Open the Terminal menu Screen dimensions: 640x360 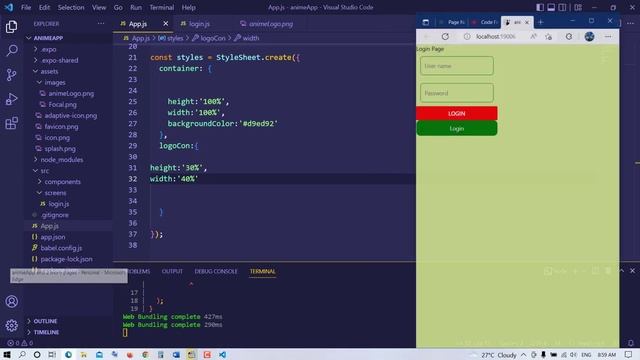(161, 7)
